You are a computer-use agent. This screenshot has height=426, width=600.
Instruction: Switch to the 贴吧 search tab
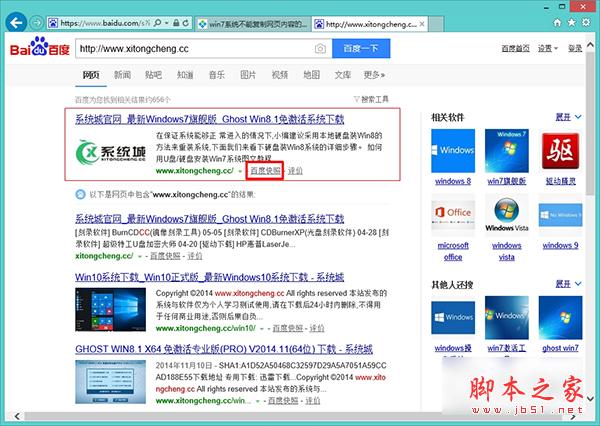[x=153, y=75]
